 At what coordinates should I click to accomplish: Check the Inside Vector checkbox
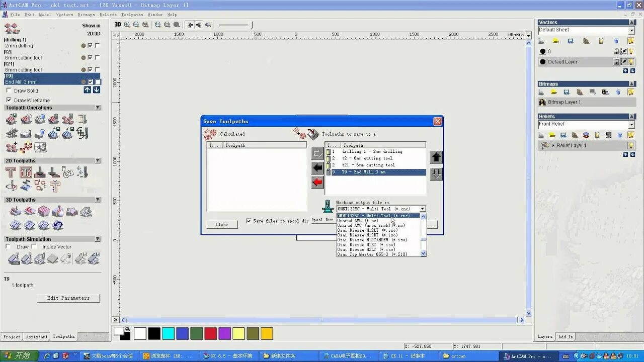pyautogui.click(x=34, y=247)
